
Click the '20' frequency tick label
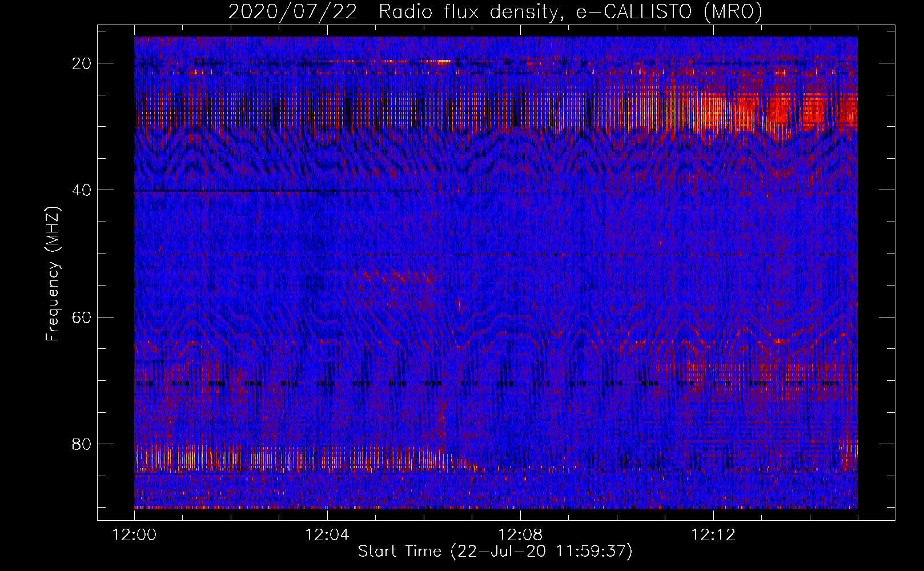[x=82, y=63]
